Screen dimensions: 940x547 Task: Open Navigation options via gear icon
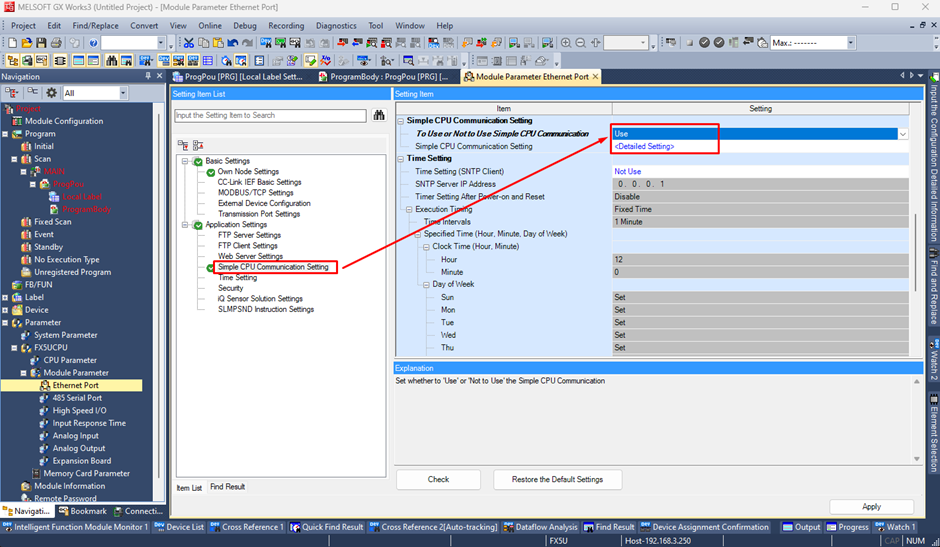pos(52,93)
